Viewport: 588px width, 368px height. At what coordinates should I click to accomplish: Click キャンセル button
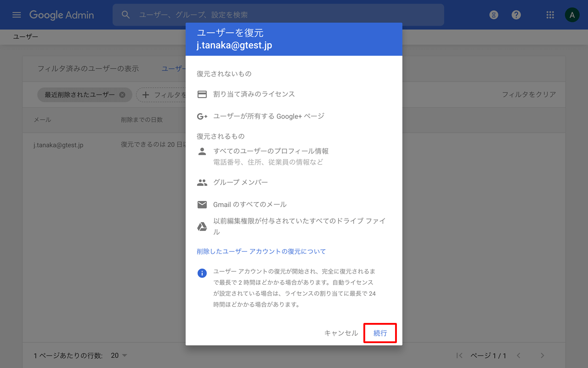point(341,333)
